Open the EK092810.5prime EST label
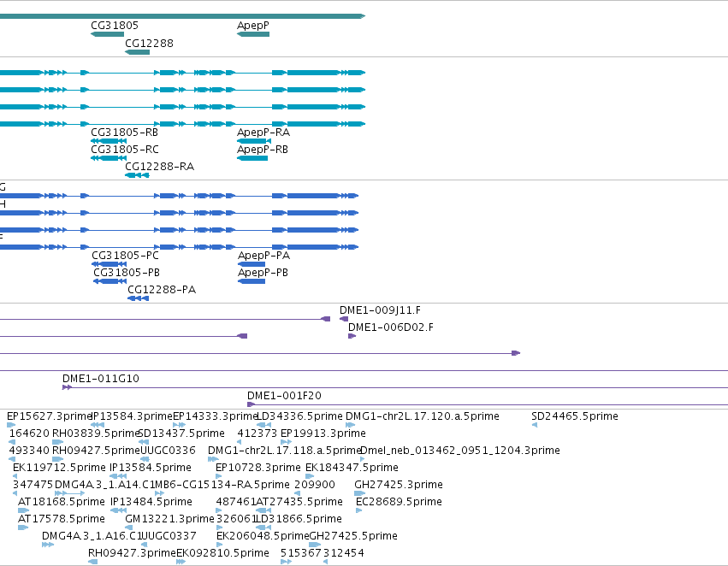 223,553
